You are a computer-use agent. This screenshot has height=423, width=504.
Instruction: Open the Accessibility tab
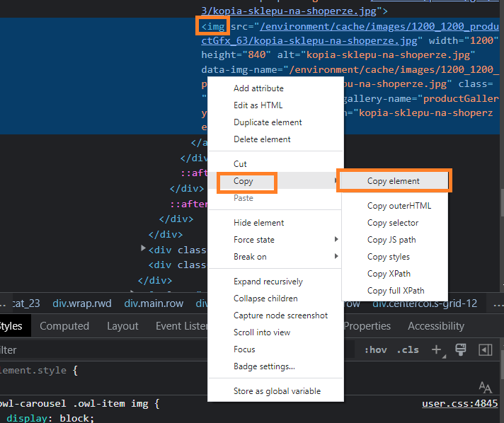coord(436,326)
